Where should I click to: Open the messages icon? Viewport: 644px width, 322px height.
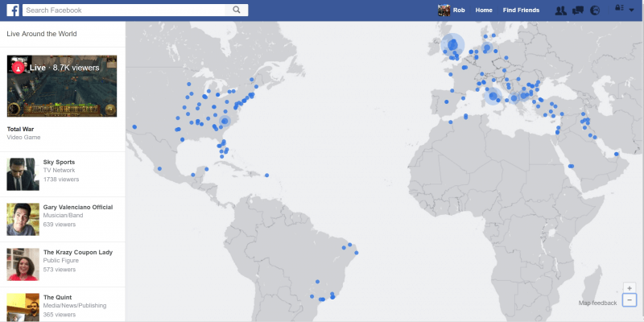[x=578, y=10]
